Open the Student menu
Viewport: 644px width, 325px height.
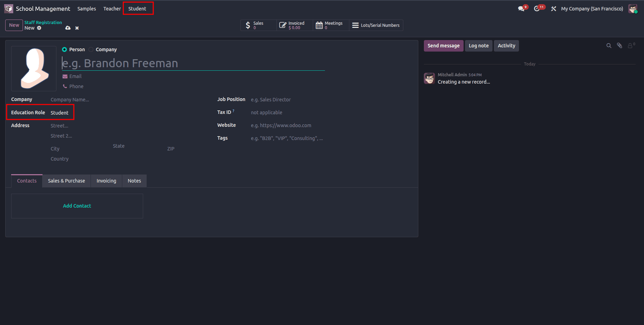coord(137,9)
